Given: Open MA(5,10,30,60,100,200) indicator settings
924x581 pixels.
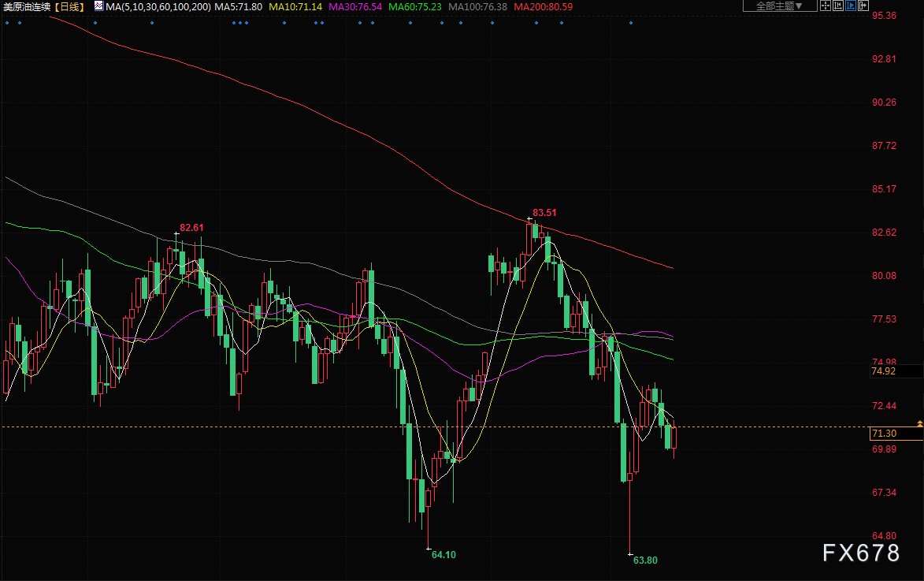Looking at the screenshot, I should coord(158,6).
